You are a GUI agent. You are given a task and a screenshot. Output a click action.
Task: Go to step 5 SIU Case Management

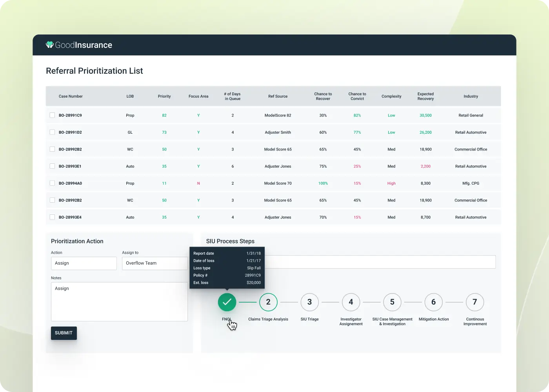point(392,302)
